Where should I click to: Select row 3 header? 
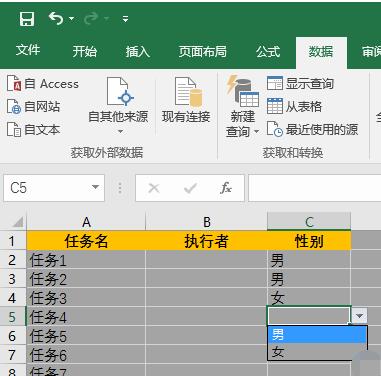coord(12,279)
